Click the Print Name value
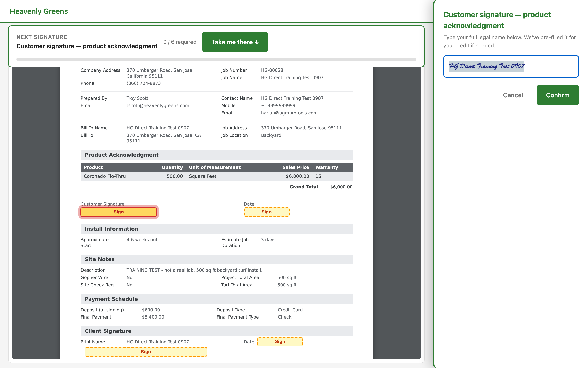 pyautogui.click(x=158, y=342)
